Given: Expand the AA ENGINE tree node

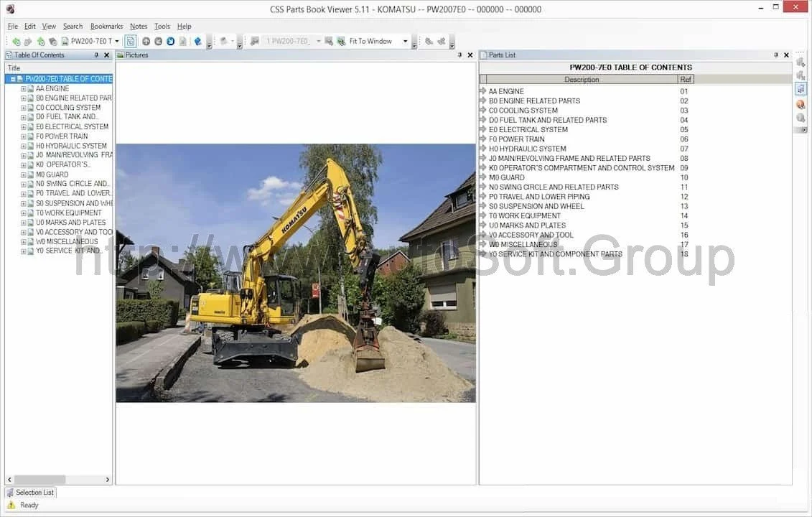Looking at the screenshot, I should [x=23, y=89].
